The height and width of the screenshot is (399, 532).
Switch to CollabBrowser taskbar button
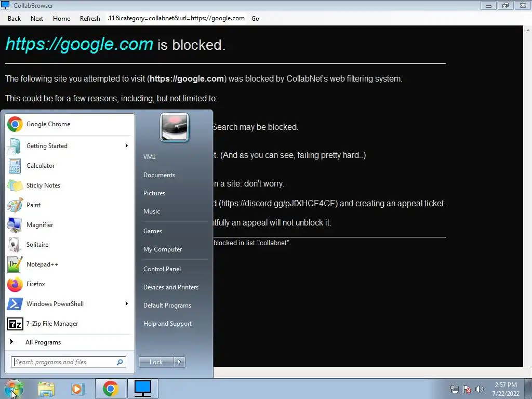point(143,389)
